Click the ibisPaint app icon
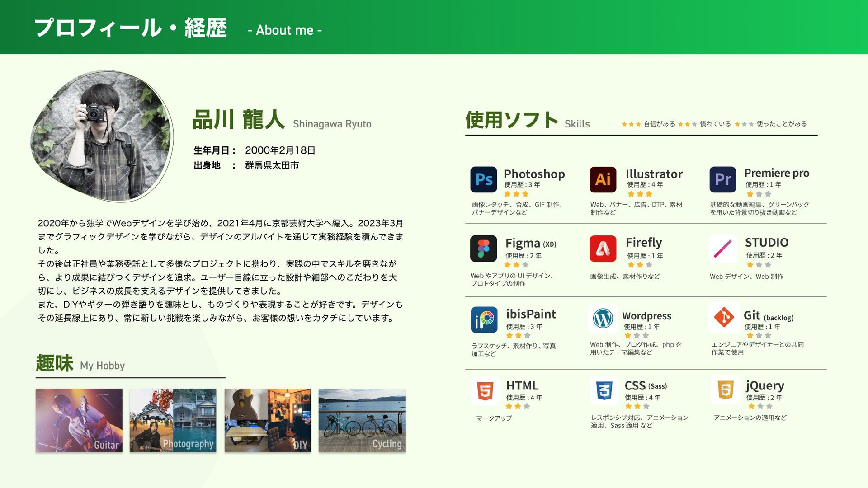The height and width of the screenshot is (488, 868). tap(484, 319)
